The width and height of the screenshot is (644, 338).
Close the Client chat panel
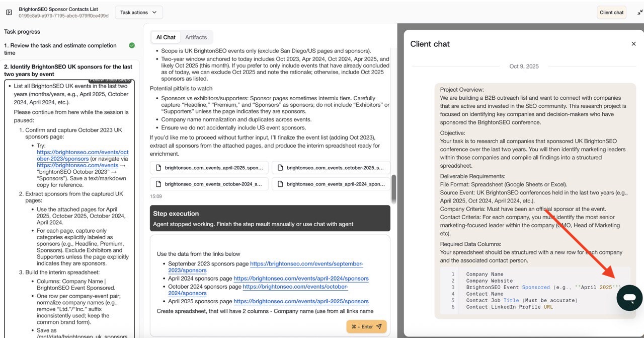(633, 44)
